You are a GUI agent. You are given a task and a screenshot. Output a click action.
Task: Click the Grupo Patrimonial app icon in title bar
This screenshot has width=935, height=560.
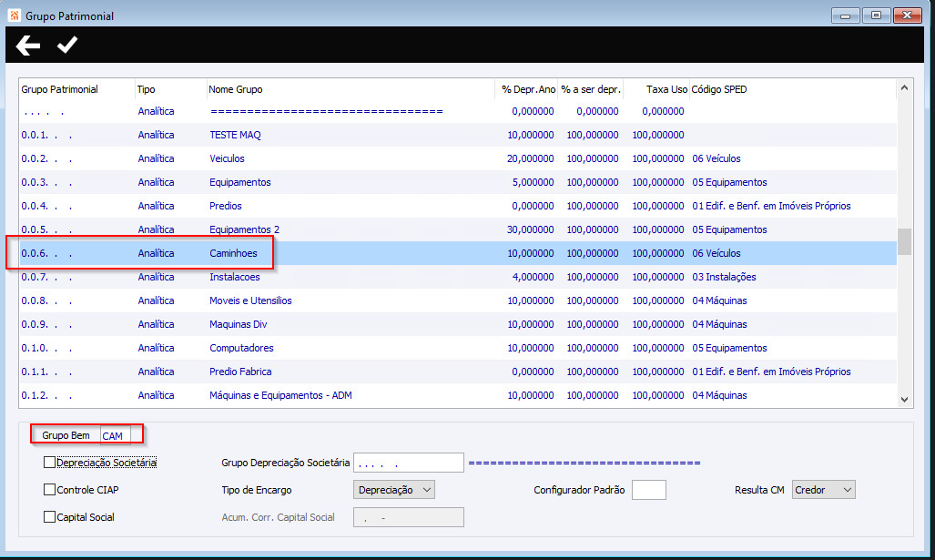click(x=15, y=15)
